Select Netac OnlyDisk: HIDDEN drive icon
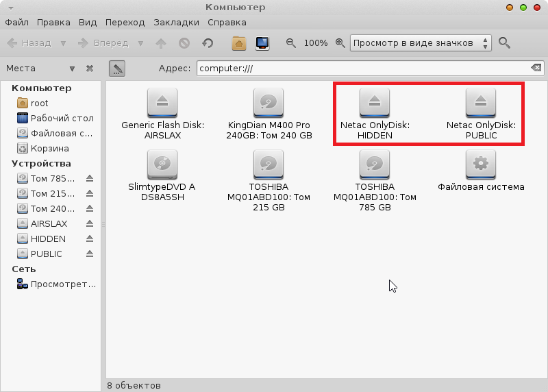The image size is (548, 392). 375,103
